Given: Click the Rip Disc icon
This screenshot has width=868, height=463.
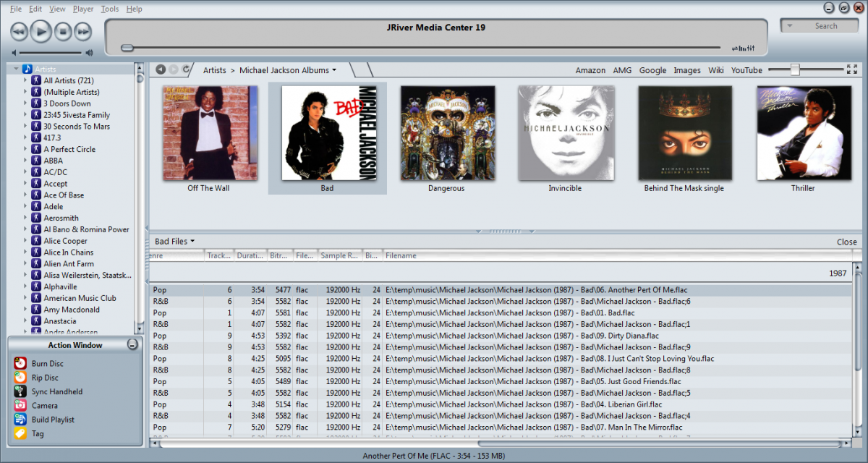Looking at the screenshot, I should pos(20,378).
